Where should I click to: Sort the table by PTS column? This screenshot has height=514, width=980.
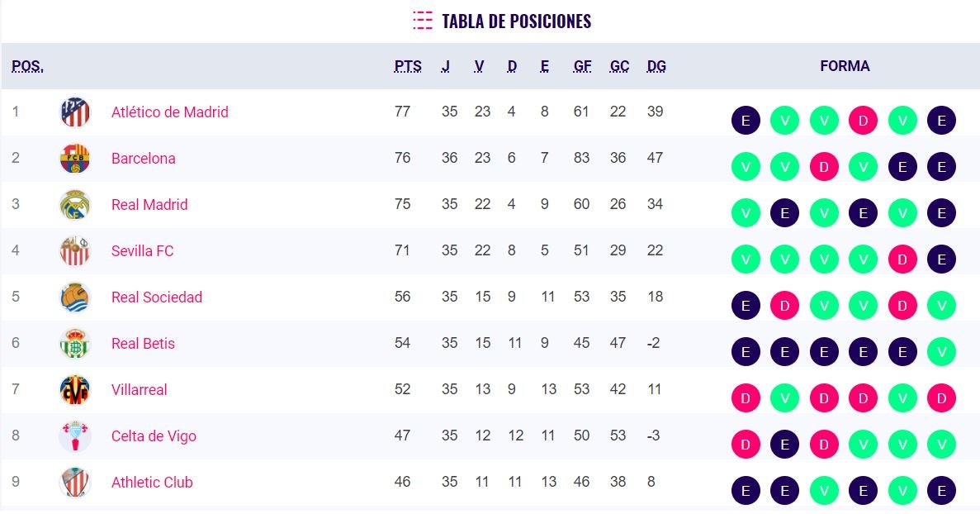coord(409,66)
